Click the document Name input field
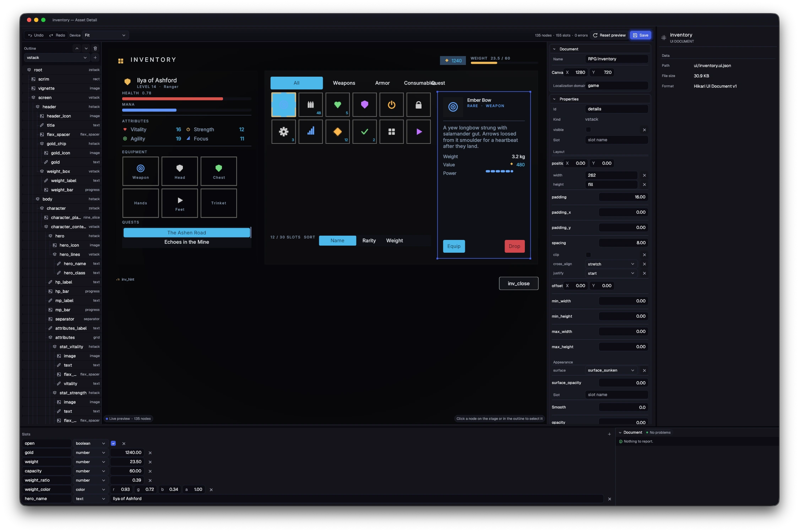The image size is (799, 532). point(616,59)
